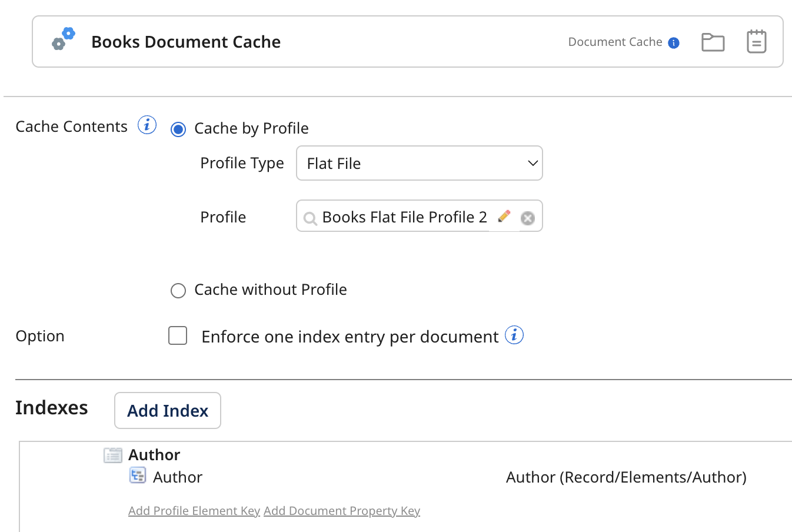Image resolution: width=792 pixels, height=532 pixels.
Task: Select the Cache without Profile radio button
Action: click(x=178, y=290)
